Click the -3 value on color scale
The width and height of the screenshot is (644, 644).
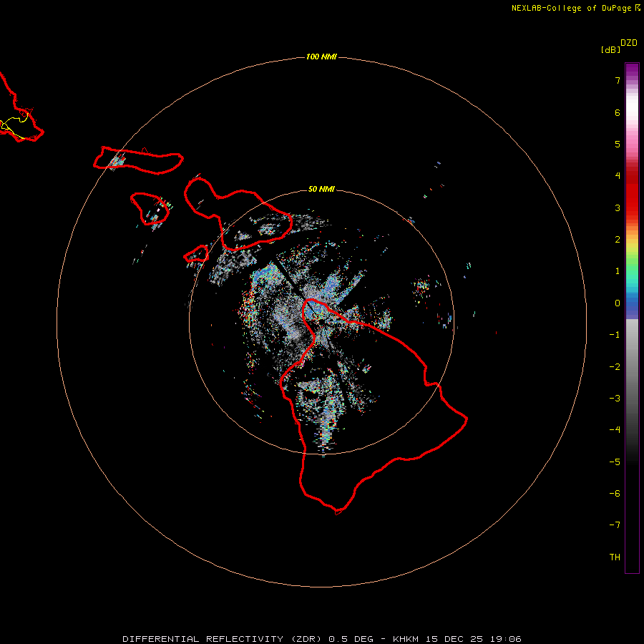(615, 399)
